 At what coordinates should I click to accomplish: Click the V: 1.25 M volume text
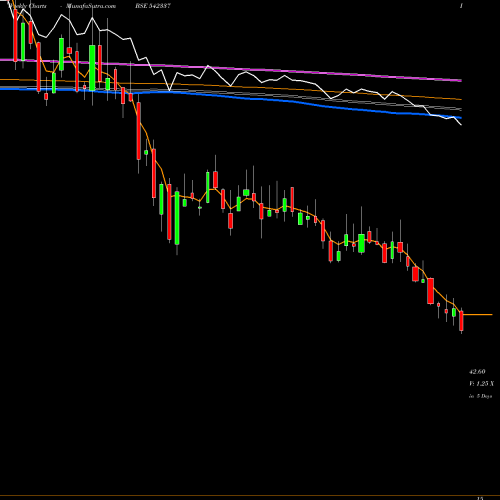coord(481,384)
